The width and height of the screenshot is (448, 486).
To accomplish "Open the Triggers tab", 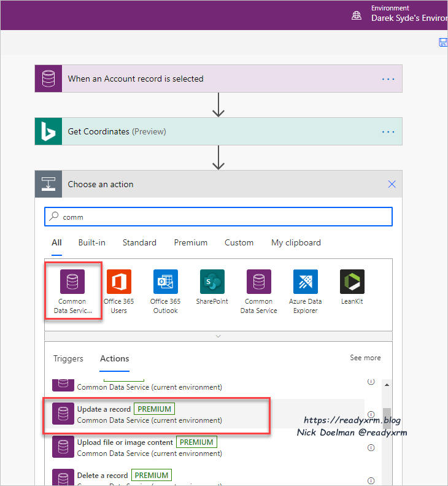I will point(68,359).
